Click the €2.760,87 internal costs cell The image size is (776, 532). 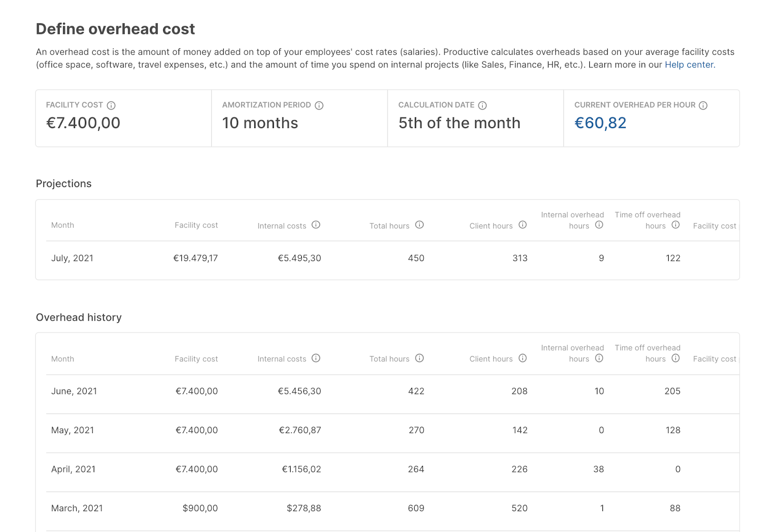pos(300,430)
